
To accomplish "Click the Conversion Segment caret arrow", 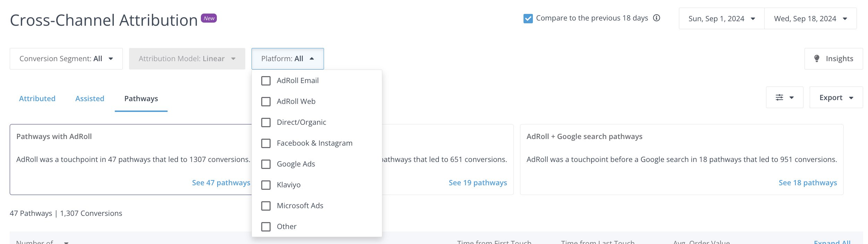I will pyautogui.click(x=111, y=59).
